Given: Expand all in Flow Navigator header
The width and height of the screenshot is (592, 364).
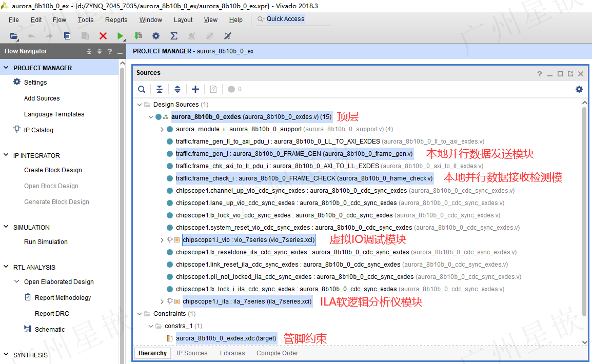Looking at the screenshot, I should [x=100, y=51].
